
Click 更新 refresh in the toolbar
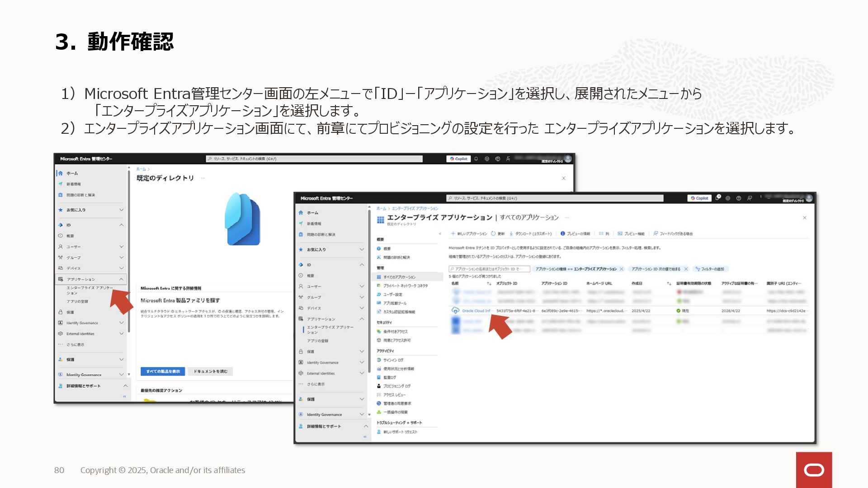(498, 234)
